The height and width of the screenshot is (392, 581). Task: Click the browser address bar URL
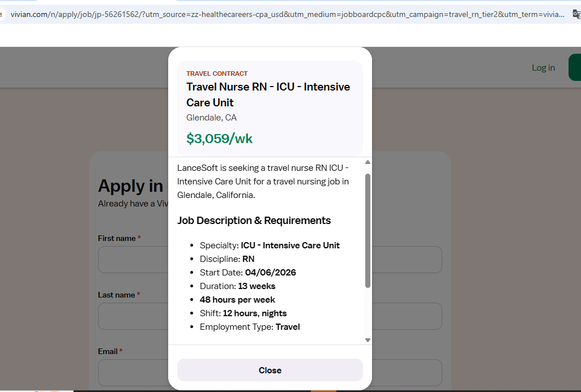click(x=287, y=15)
